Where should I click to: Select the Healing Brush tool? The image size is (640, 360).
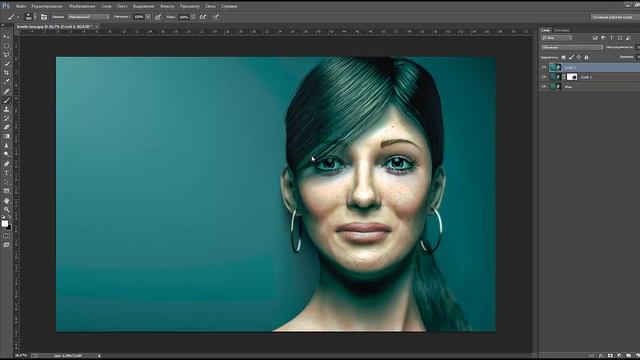pos(6,91)
